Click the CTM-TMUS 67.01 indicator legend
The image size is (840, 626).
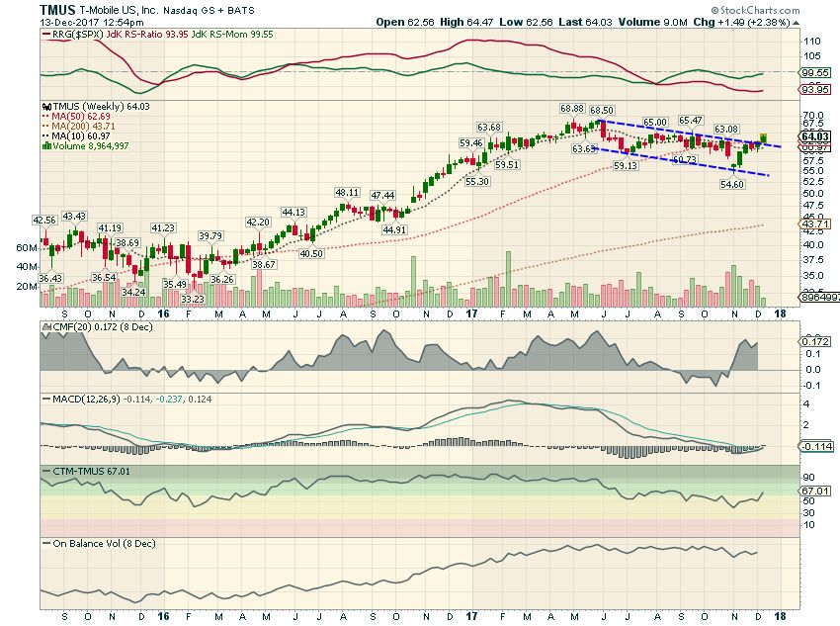click(86, 471)
